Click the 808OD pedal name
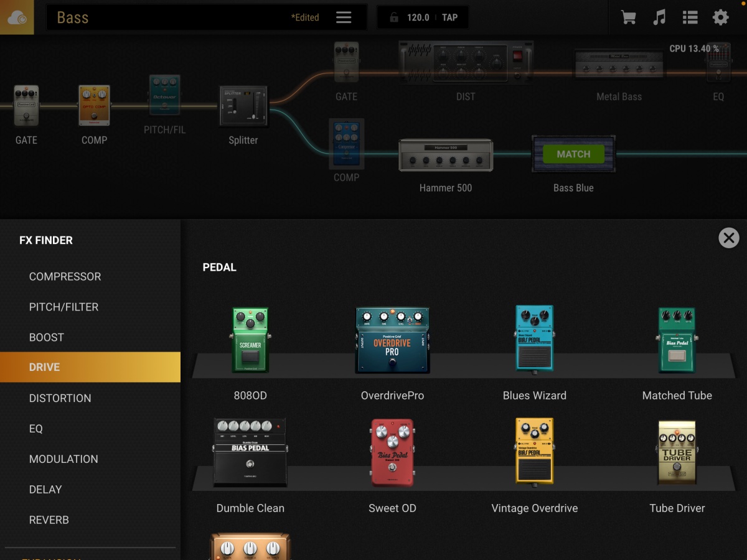Viewport: 747px width, 560px height. (250, 396)
